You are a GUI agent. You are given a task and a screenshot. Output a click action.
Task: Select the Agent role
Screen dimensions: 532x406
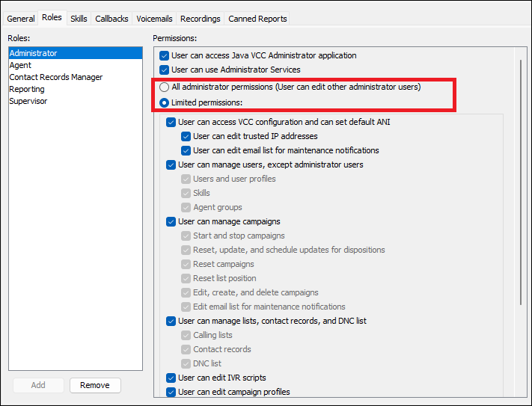(76, 65)
